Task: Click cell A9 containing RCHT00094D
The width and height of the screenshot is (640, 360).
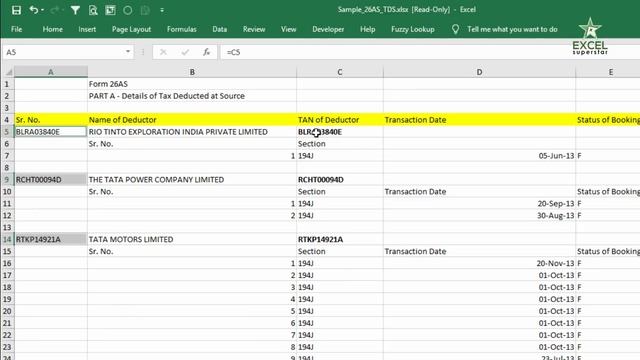Action: pyautogui.click(x=51, y=180)
